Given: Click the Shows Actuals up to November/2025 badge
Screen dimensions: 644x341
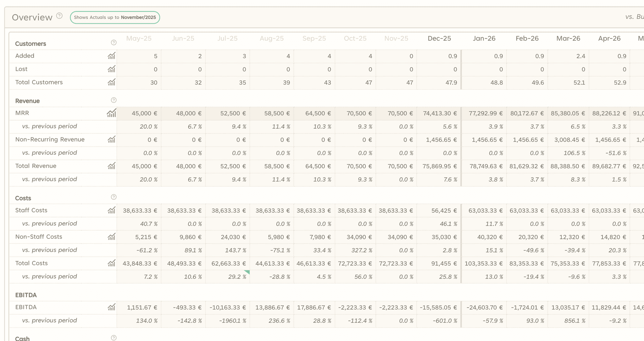Looking at the screenshot, I should (x=115, y=17).
